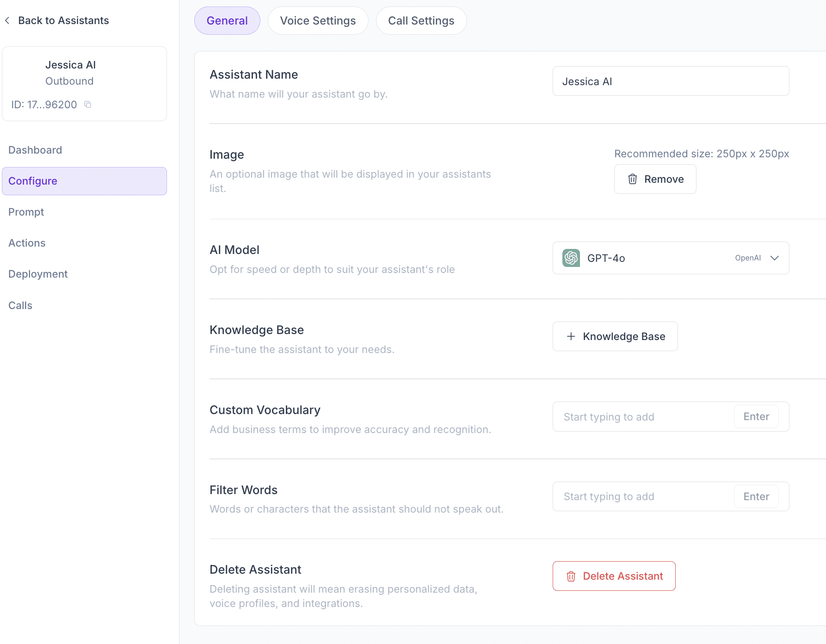Click Enter button for Filter Words
Screen dimensions: 826x644
coord(756,496)
